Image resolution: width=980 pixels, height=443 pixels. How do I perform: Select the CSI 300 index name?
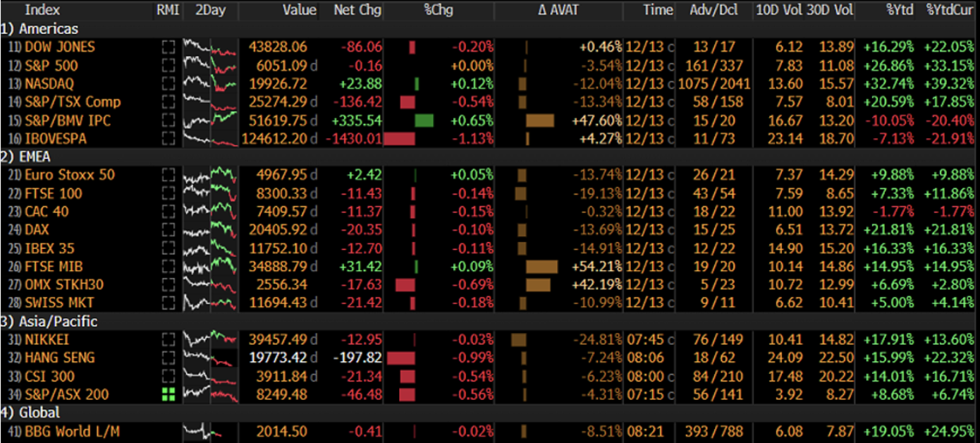(x=49, y=376)
